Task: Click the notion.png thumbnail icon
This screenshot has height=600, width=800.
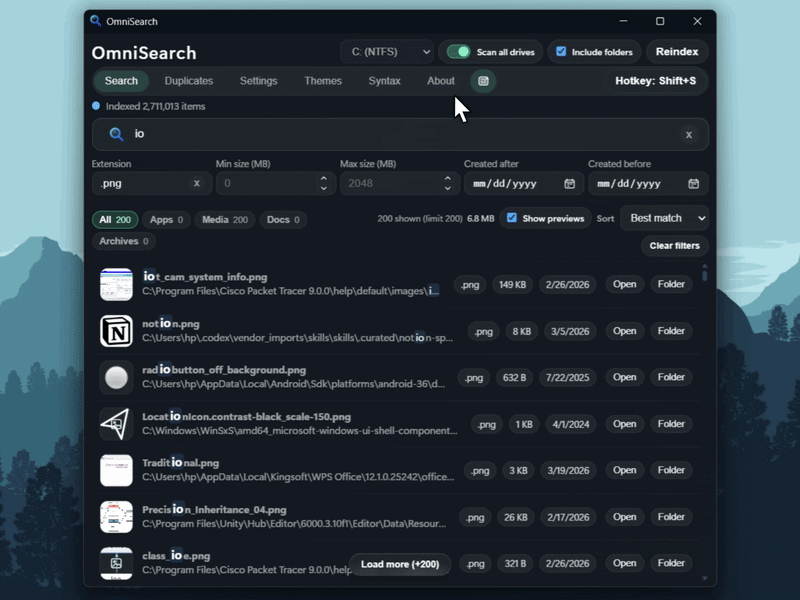Action: tap(116, 331)
